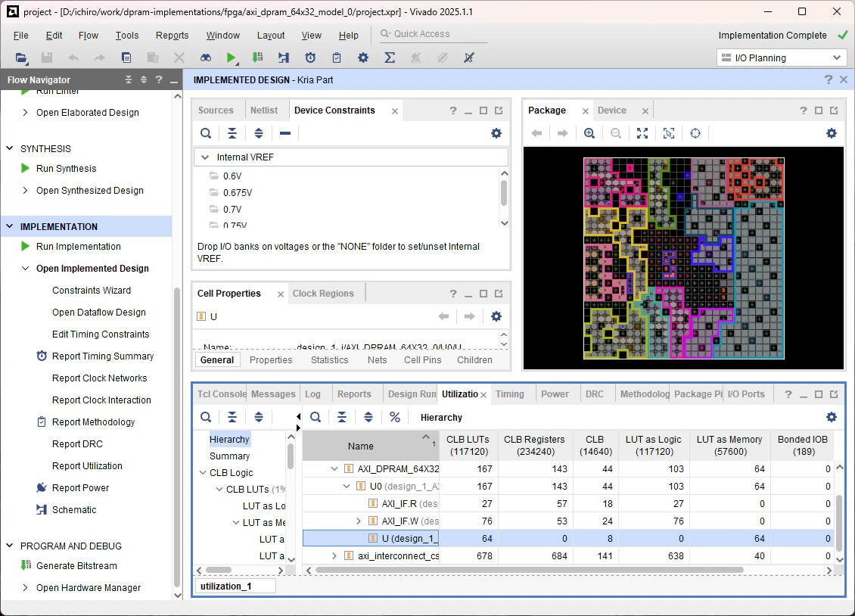The height and width of the screenshot is (616, 855).
Task: Expand Open Hardware Manager
Action: (25, 588)
